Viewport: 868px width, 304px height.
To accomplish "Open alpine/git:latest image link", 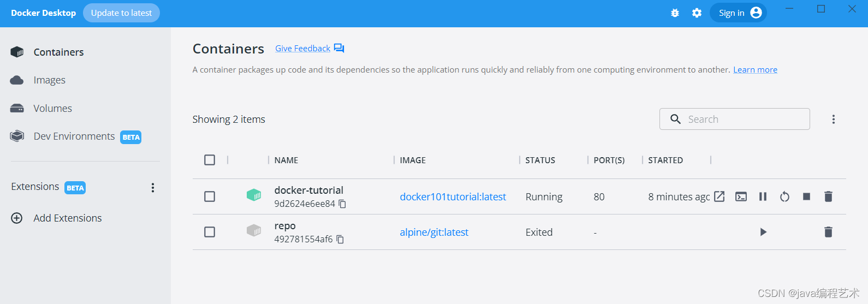I will point(434,233).
